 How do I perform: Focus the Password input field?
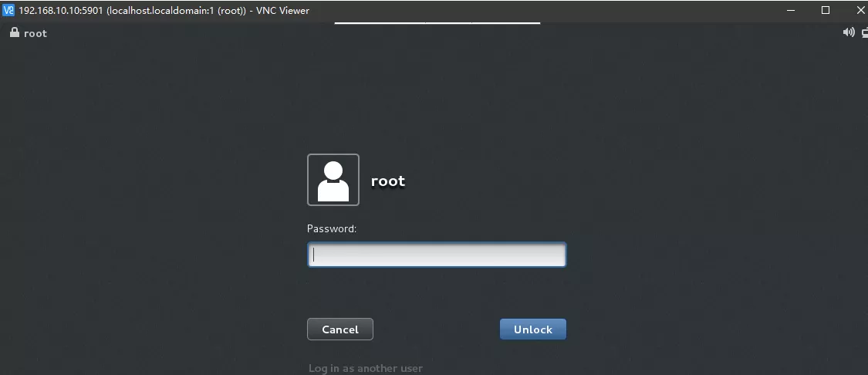tap(437, 255)
